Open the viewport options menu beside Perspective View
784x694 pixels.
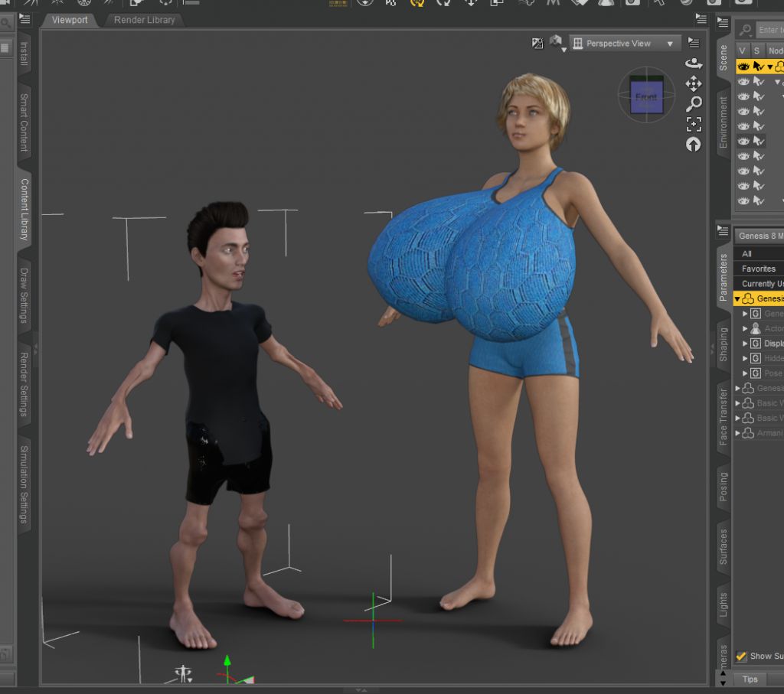click(x=694, y=43)
